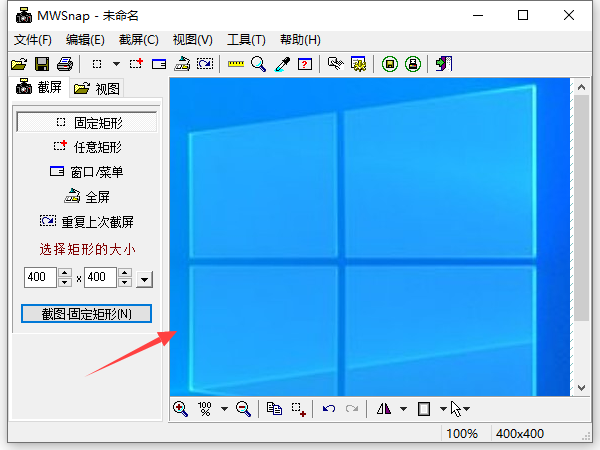Decrease height with down spinner arrow
600x450 pixels.
point(125,282)
